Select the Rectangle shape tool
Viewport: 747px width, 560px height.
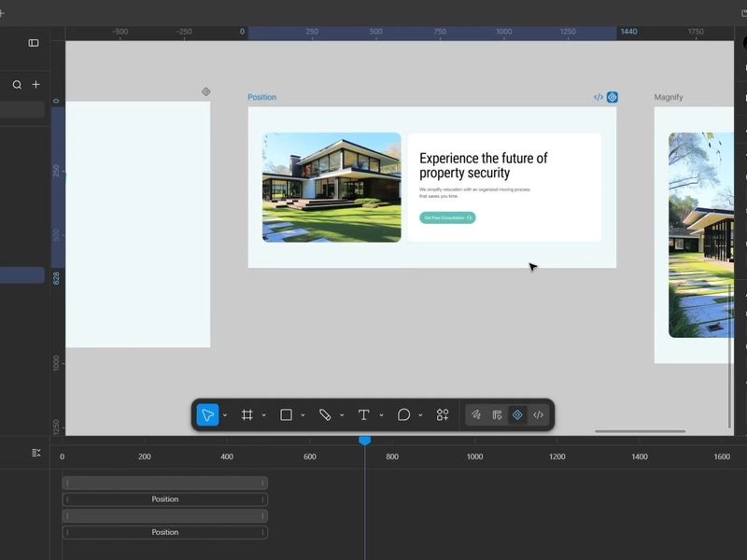(286, 414)
